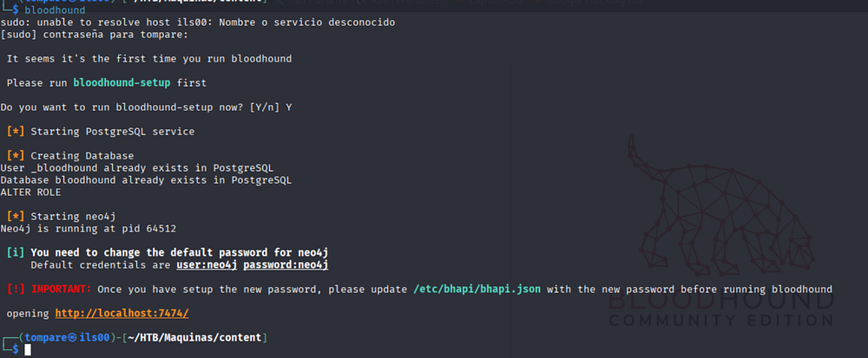The width and height of the screenshot is (868, 358).
Task: Click the /etc/bhapi/bhapi.json file path
Action: (477, 289)
